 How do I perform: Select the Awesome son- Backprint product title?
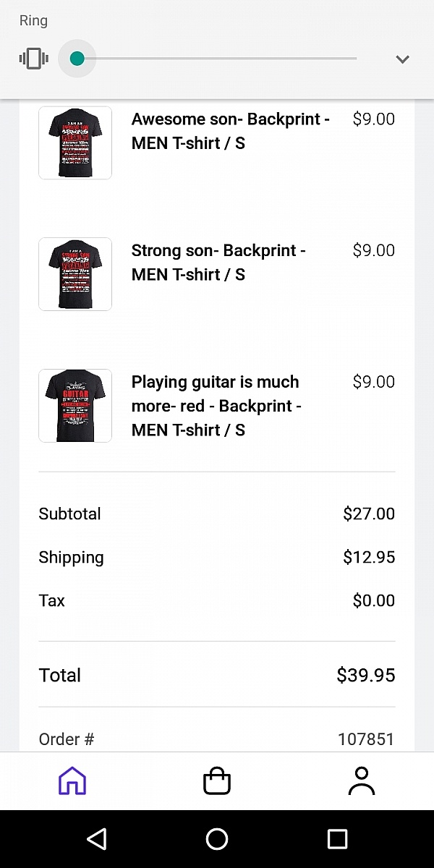[x=230, y=131]
